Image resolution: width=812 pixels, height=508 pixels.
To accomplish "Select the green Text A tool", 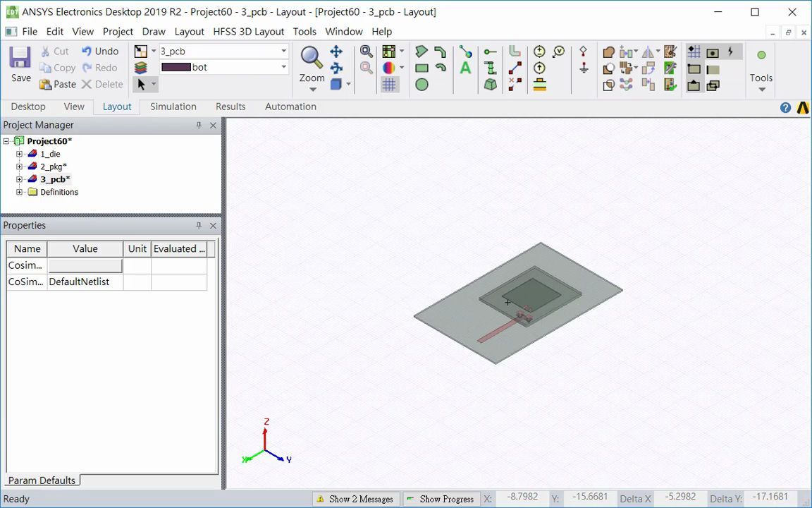I will pos(465,68).
